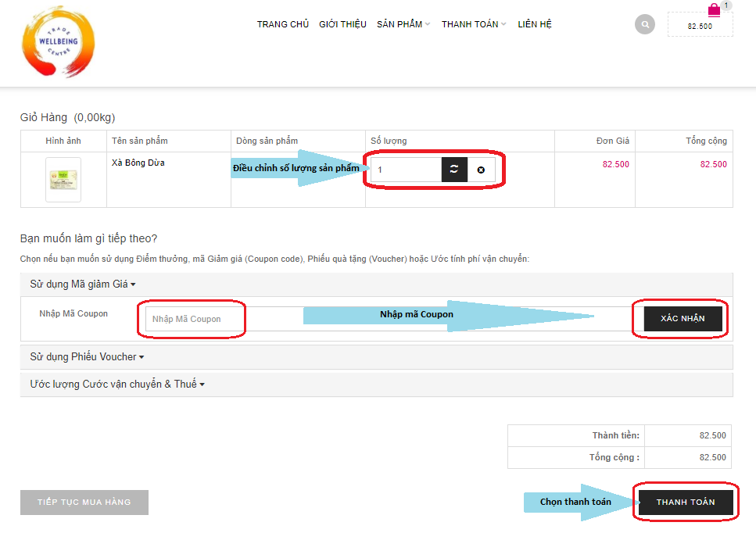Click the Xà Bông Dừa product thumbnail
756x533 pixels.
(63, 180)
